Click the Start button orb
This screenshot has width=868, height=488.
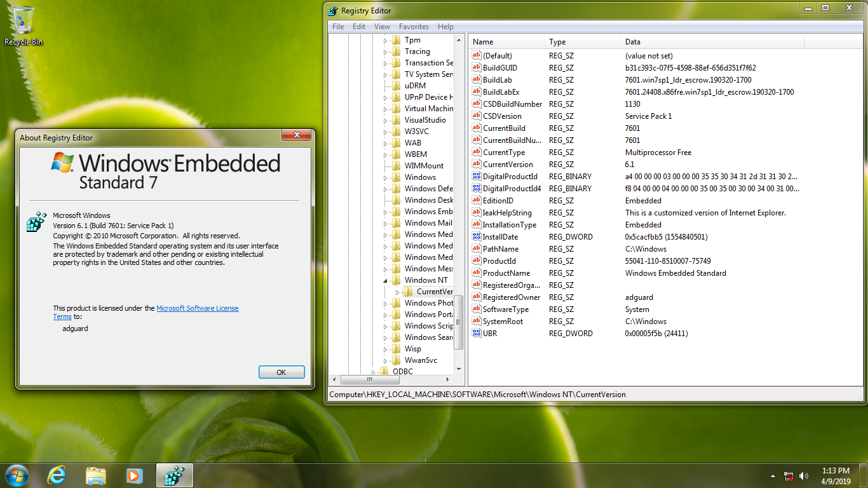(x=17, y=475)
